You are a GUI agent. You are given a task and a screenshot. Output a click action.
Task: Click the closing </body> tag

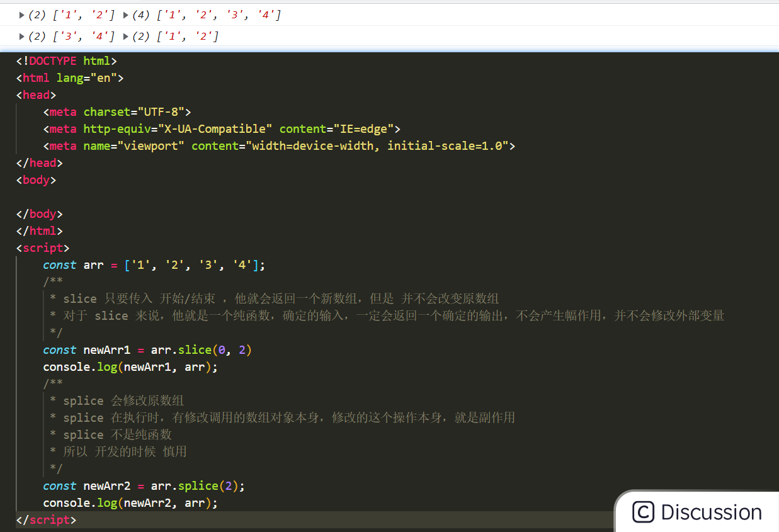[40, 214]
